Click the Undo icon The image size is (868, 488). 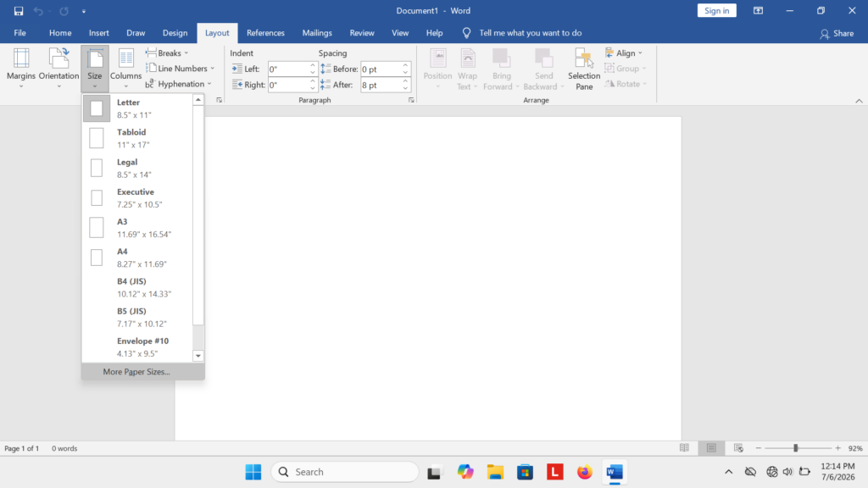click(x=37, y=10)
